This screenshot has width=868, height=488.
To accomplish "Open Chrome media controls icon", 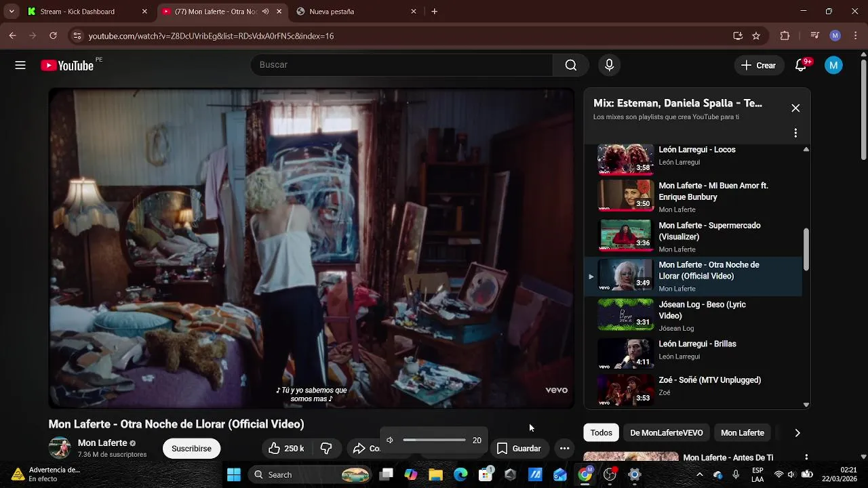I will point(815,36).
